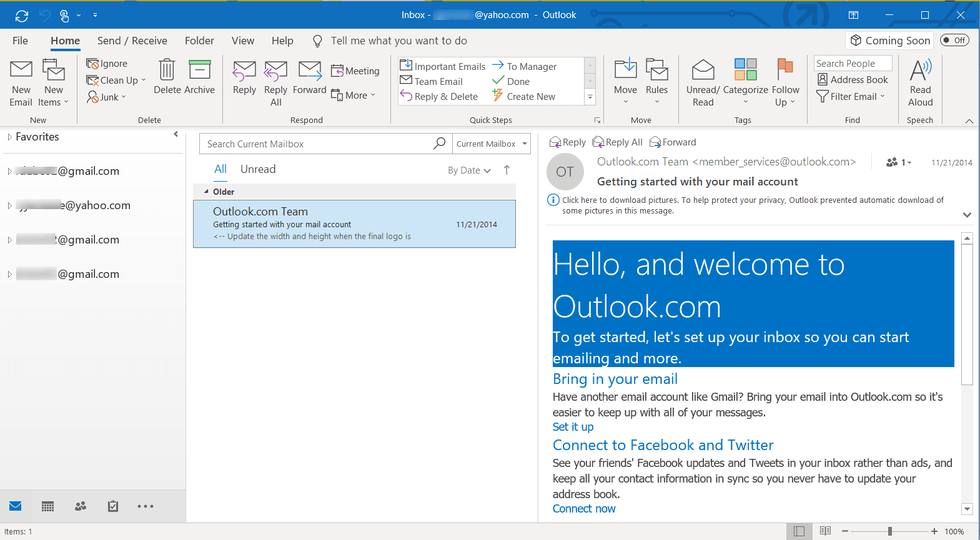Click the Ignore conversation icon

[92, 64]
